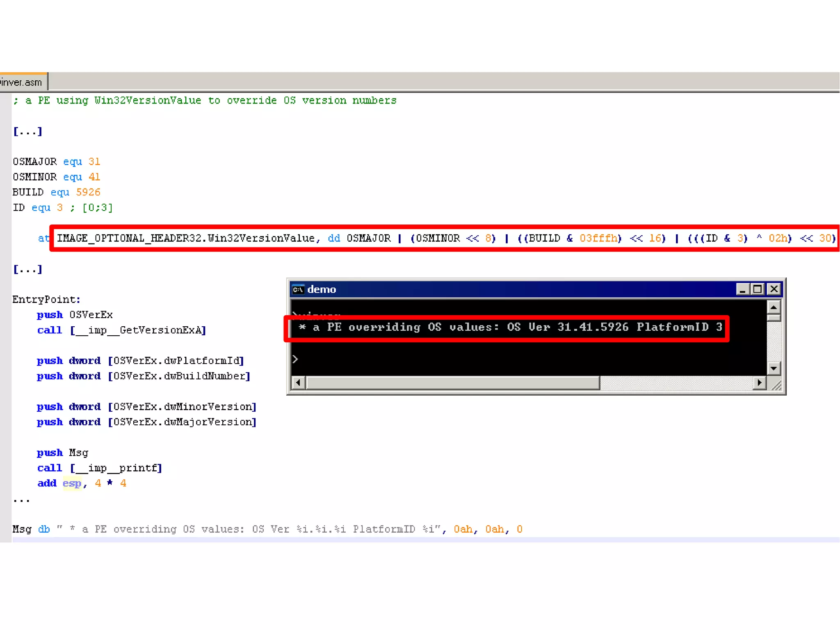Viewport: 840px width, 630px height.
Task: Click the console's scroll left arrow
Action: [298, 383]
